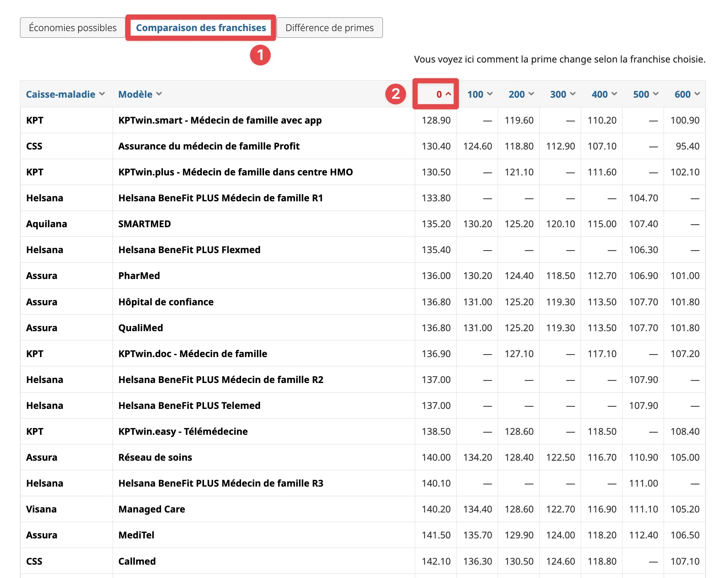Switch to Différence de primes tab
728x578 pixels.
330,28
